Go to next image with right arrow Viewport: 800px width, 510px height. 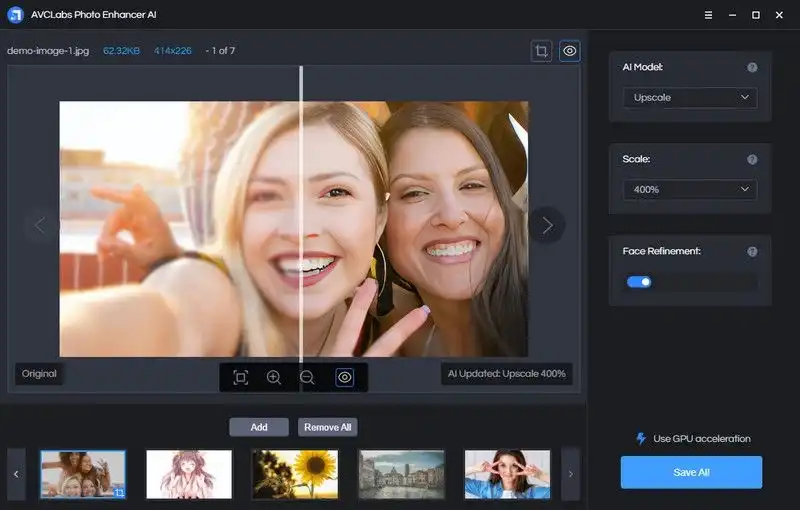pyautogui.click(x=547, y=225)
